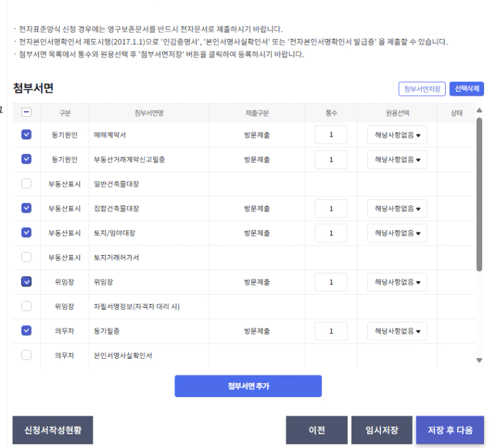Check the 일반건축물대장 checkbox
The image size is (496, 448).
26,184
